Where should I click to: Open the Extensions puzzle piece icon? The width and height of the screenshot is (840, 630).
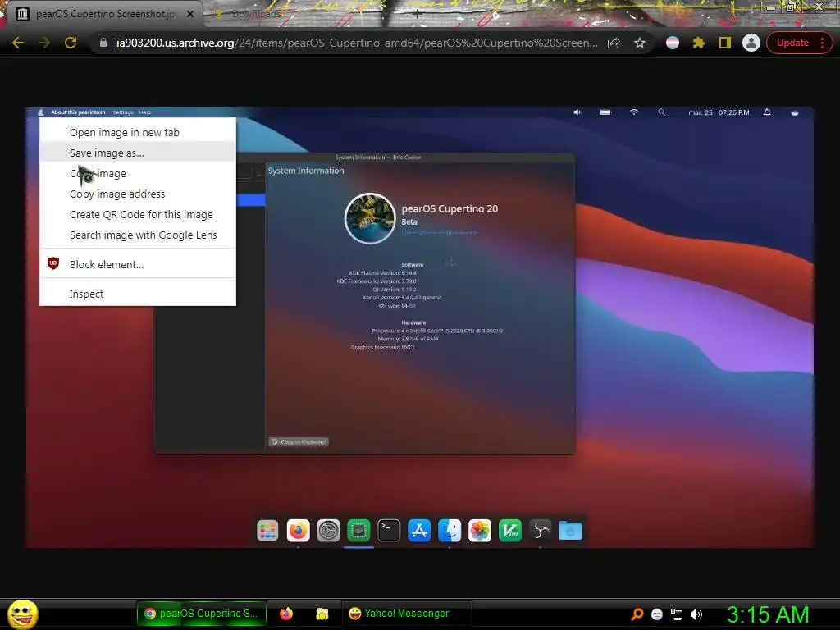tap(699, 43)
